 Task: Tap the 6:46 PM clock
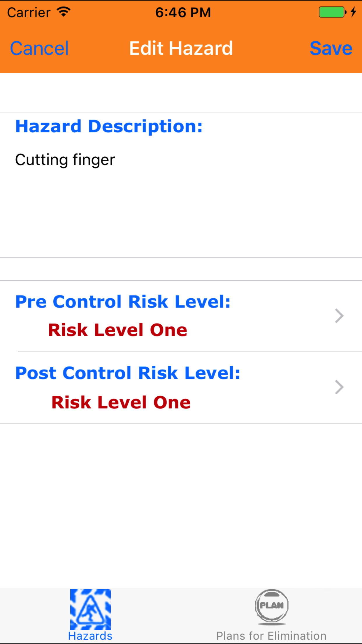click(x=183, y=13)
